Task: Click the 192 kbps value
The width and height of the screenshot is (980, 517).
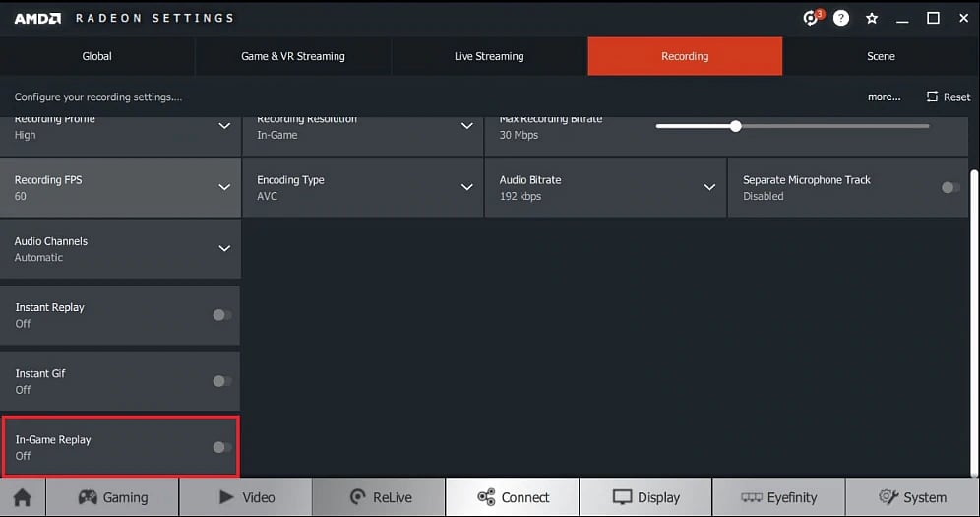Action: click(520, 196)
